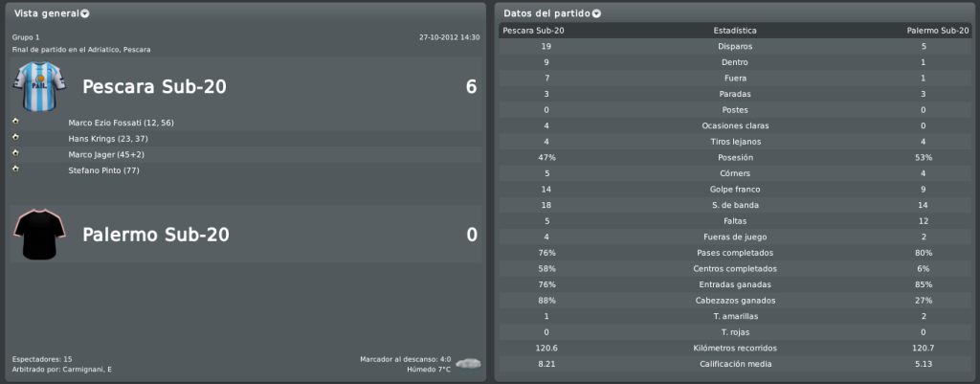
Task: Click the goal ball icon beside Hans Krings
Action: tap(15, 136)
